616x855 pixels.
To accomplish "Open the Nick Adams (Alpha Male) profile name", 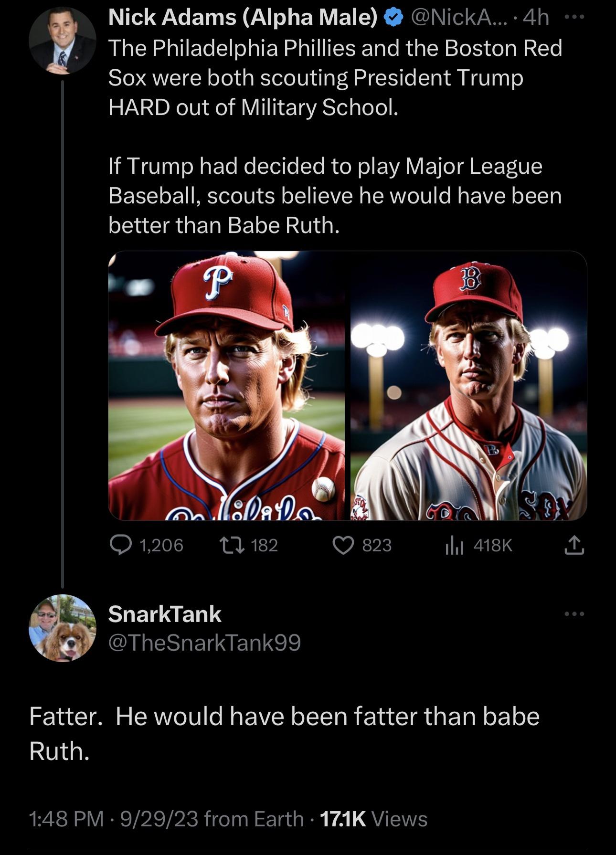I will coord(243,18).
